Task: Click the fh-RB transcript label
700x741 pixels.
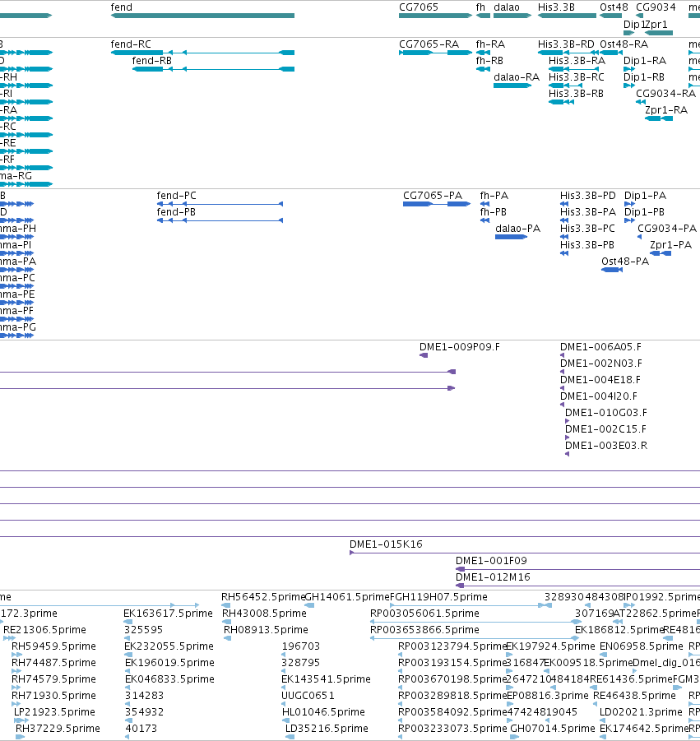Action: [489, 61]
